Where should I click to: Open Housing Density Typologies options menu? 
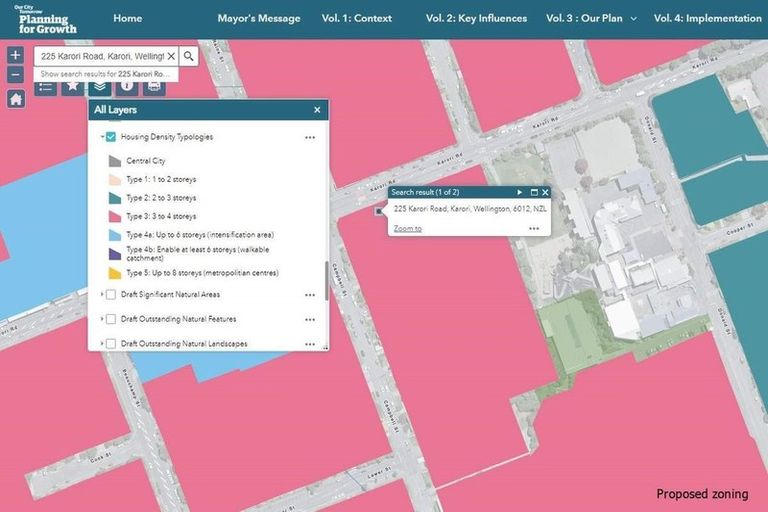coord(310,137)
